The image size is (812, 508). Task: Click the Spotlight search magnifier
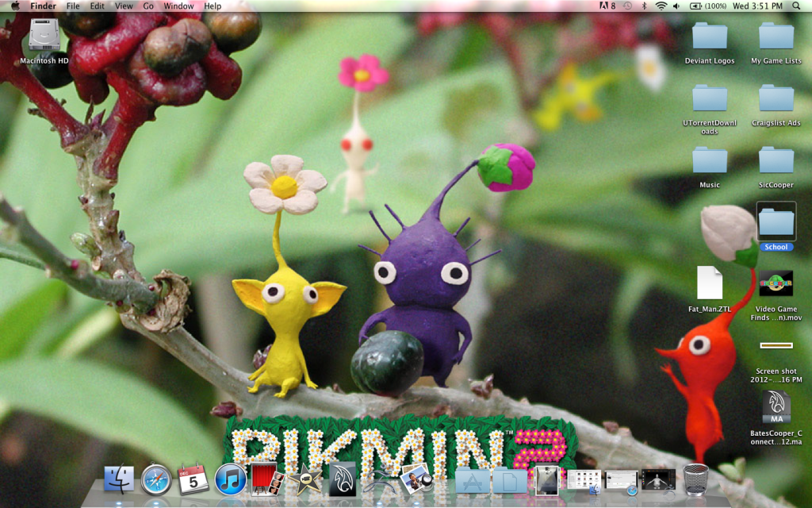pyautogui.click(x=796, y=6)
